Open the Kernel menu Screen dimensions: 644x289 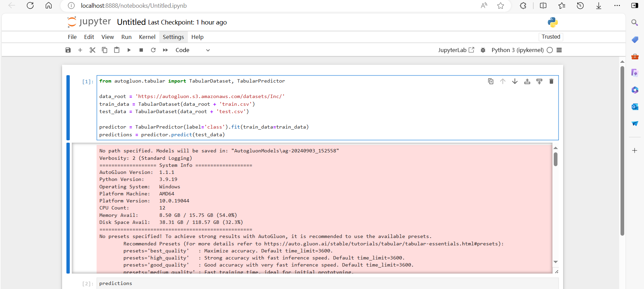tap(147, 37)
